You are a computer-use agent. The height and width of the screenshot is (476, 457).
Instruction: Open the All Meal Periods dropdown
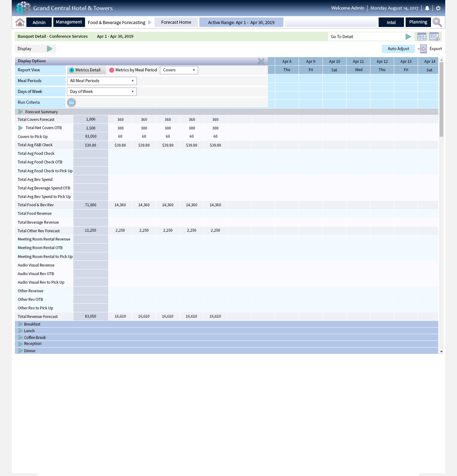(x=102, y=81)
